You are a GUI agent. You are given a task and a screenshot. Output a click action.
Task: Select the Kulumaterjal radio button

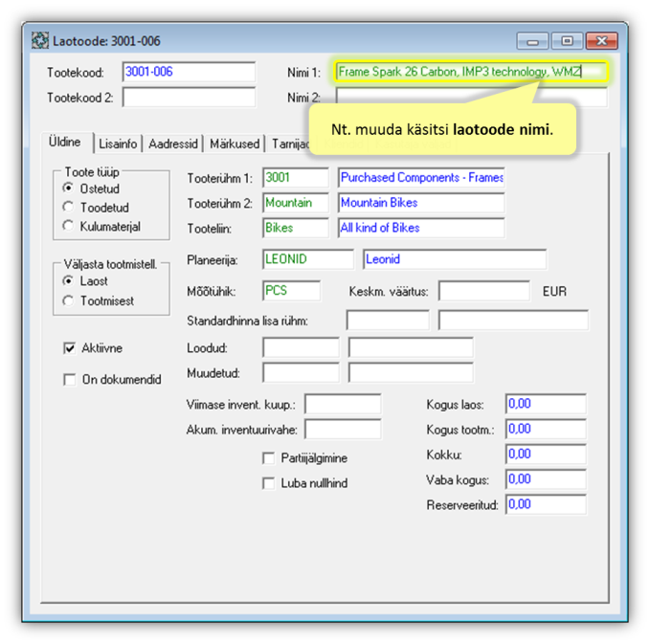pyautogui.click(x=68, y=226)
